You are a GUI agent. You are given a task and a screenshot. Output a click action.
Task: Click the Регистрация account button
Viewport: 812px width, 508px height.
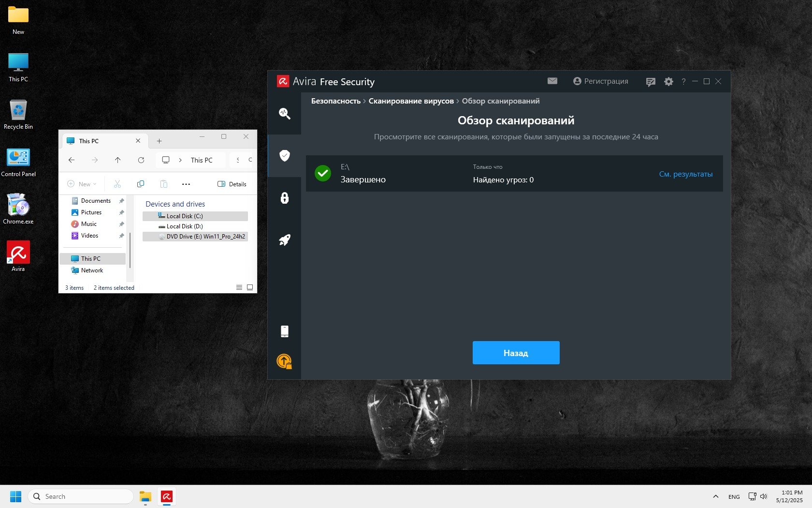[601, 81]
